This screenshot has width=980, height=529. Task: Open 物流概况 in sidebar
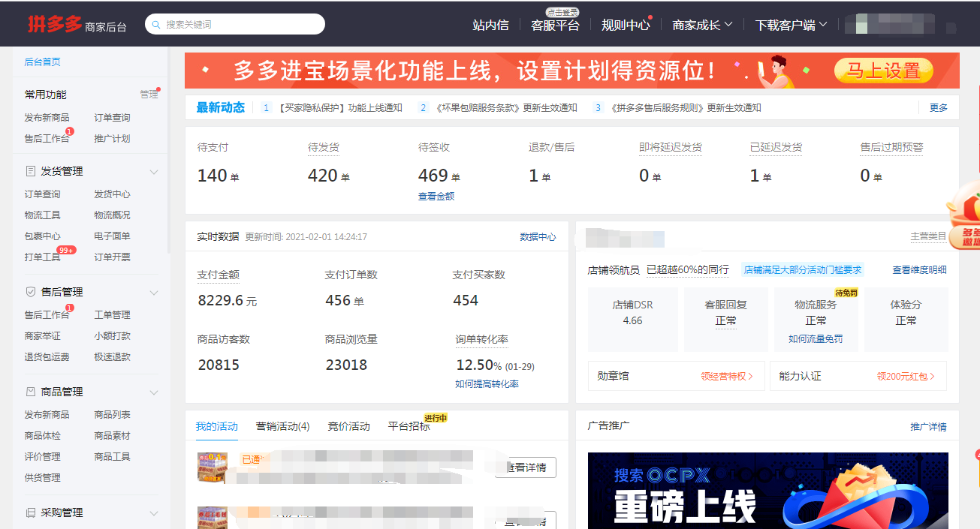click(x=112, y=215)
